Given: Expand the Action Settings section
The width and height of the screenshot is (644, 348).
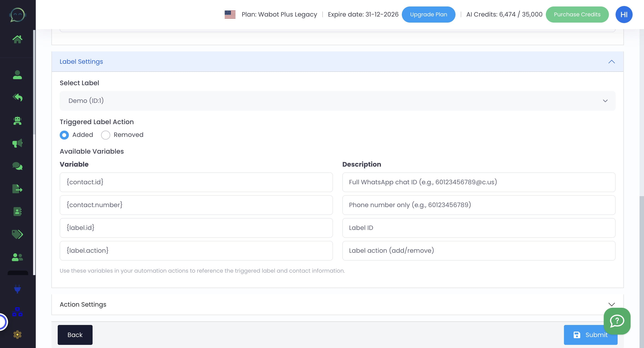Looking at the screenshot, I should [x=611, y=304].
